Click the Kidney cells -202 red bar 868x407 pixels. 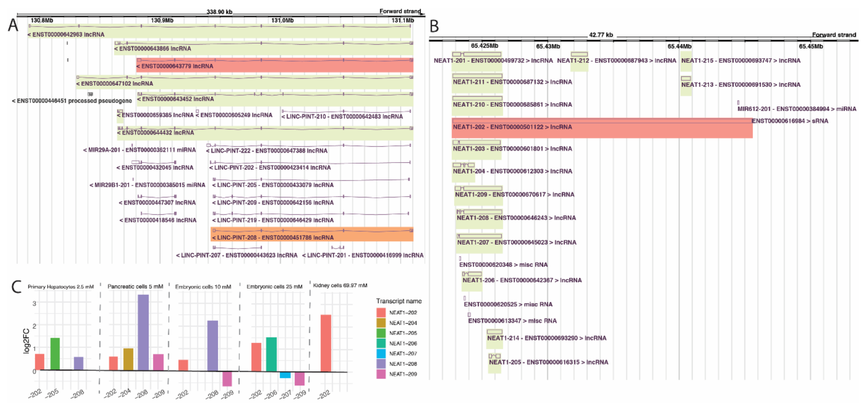point(325,343)
